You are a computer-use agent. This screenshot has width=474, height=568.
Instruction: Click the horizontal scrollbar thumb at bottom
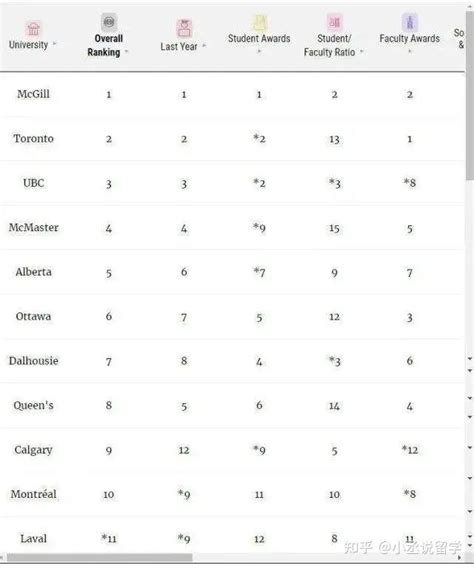click(100, 558)
